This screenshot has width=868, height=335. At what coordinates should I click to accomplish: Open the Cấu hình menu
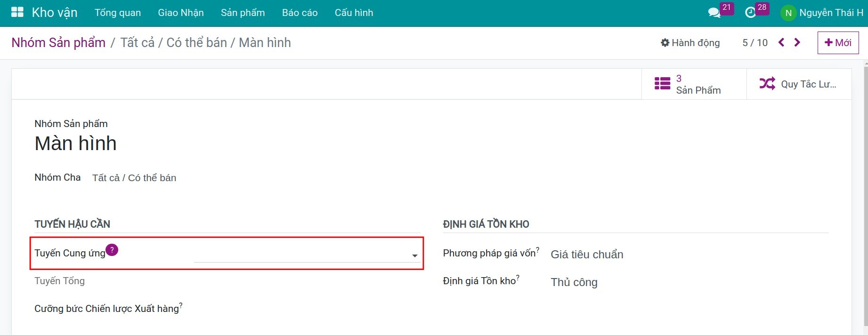354,13
